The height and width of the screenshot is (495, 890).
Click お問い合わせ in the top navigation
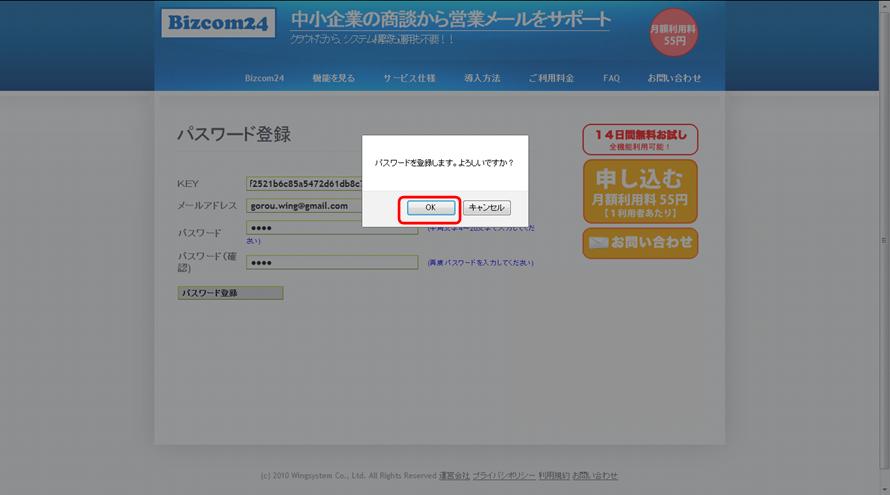674,78
